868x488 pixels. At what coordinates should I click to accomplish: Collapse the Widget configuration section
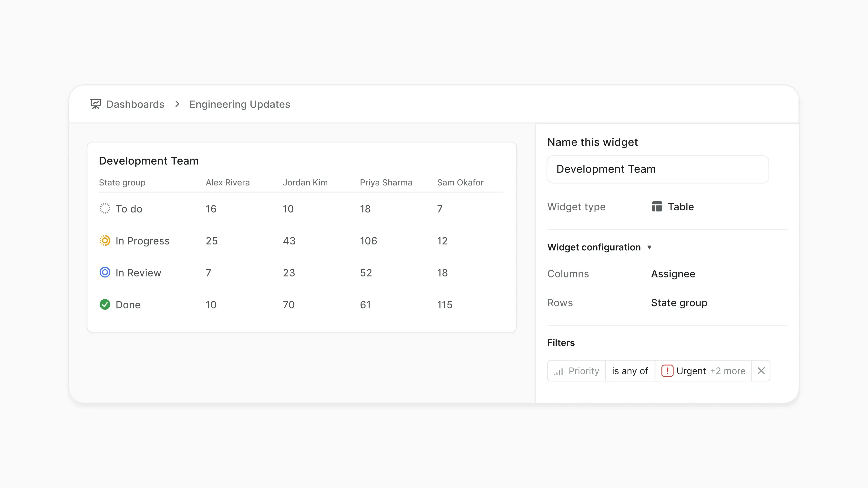(650, 247)
